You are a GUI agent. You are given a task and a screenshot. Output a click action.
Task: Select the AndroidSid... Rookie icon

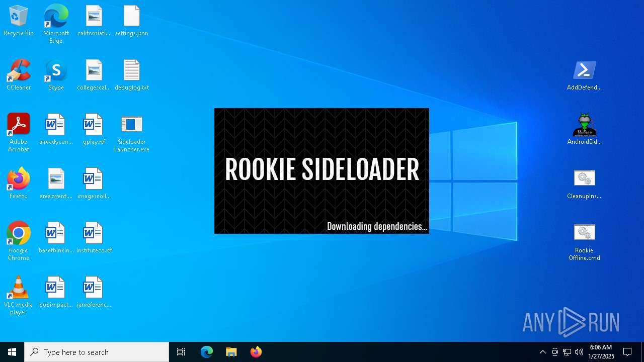pos(584,130)
